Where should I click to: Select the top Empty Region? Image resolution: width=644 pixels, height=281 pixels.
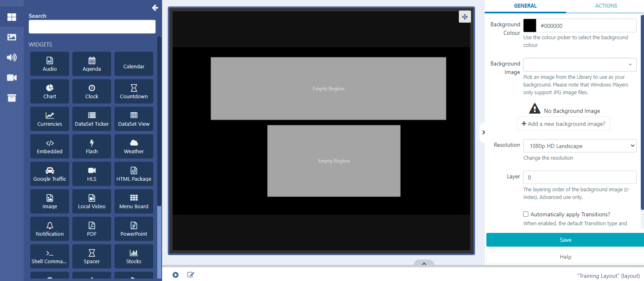pyautogui.click(x=328, y=89)
